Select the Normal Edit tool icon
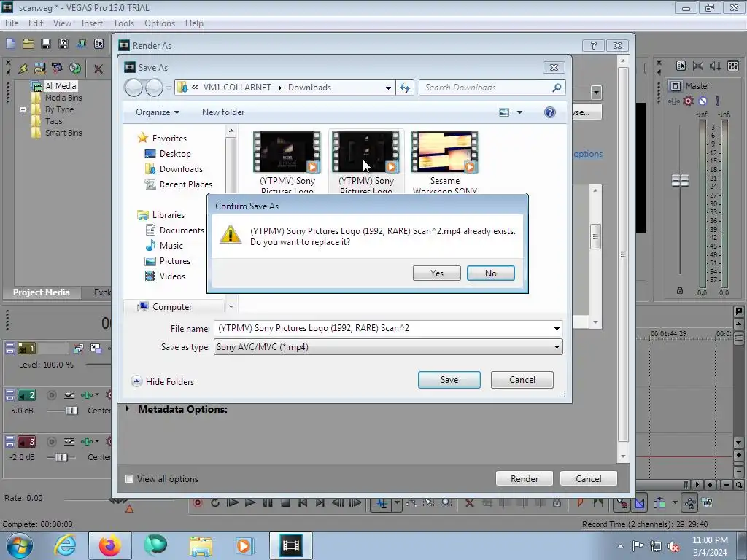Screen dimensions: 747x560 pos(382,503)
